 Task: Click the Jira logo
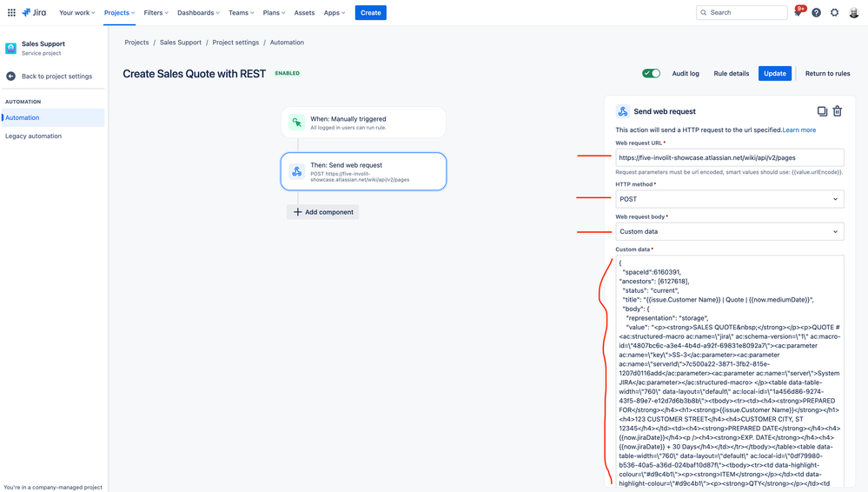(x=35, y=12)
